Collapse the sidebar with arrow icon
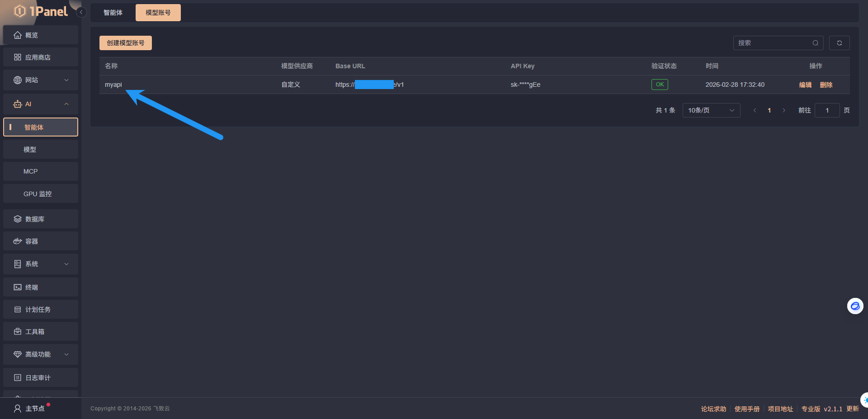This screenshot has height=419, width=868. (81, 12)
